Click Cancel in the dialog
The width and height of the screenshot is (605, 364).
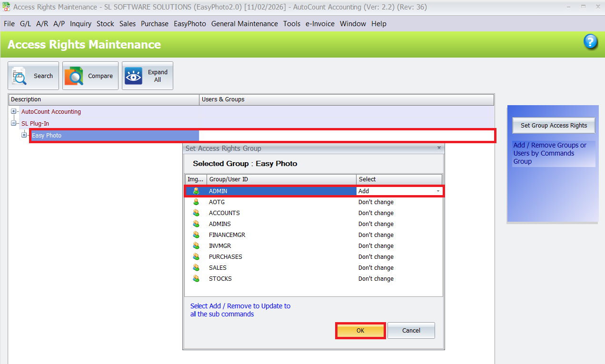pyautogui.click(x=411, y=330)
